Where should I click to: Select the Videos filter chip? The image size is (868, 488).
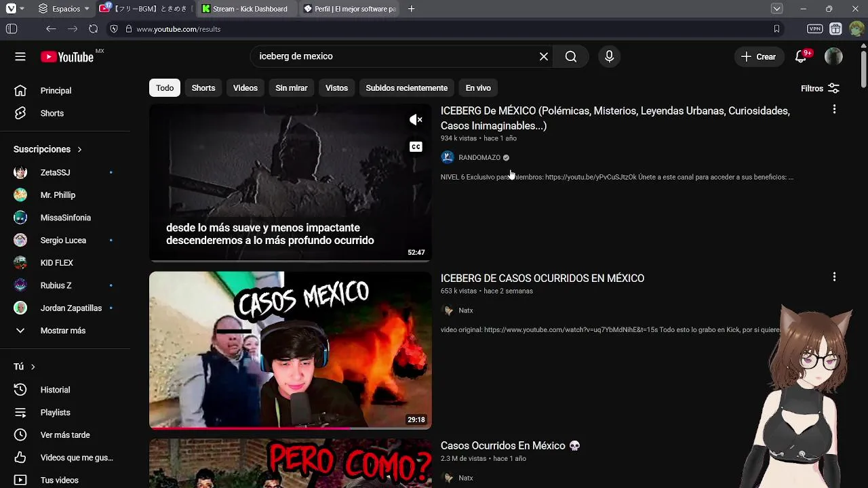pyautogui.click(x=245, y=88)
